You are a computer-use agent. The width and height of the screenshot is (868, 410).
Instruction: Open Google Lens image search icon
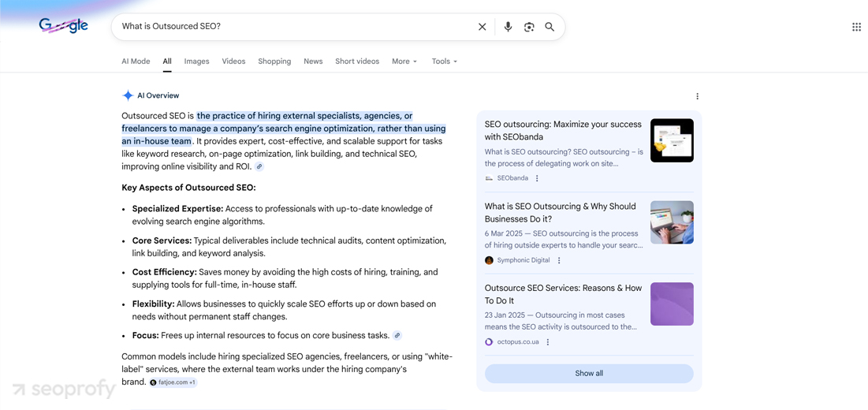(x=529, y=27)
